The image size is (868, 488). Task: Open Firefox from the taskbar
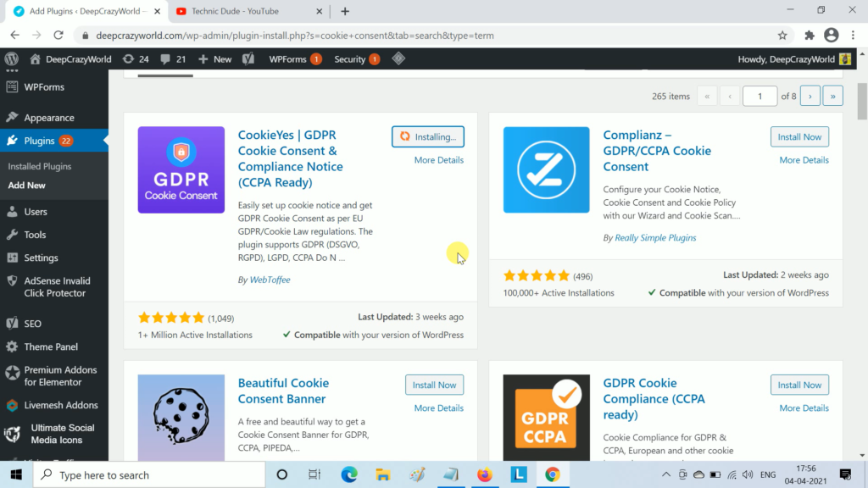click(484, 474)
